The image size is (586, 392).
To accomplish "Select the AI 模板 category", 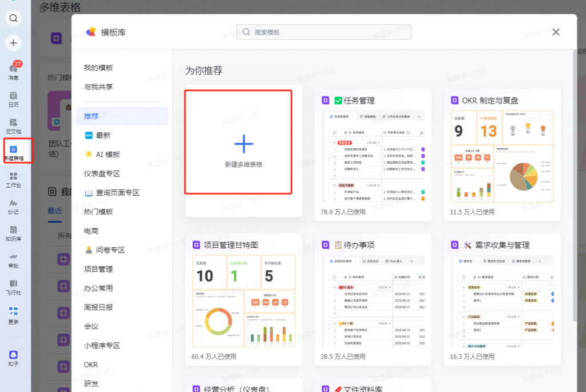I will tap(122, 155).
